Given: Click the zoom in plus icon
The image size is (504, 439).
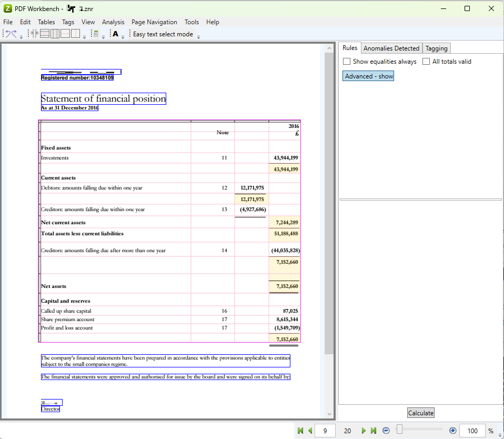Looking at the screenshot, I should click(453, 431).
